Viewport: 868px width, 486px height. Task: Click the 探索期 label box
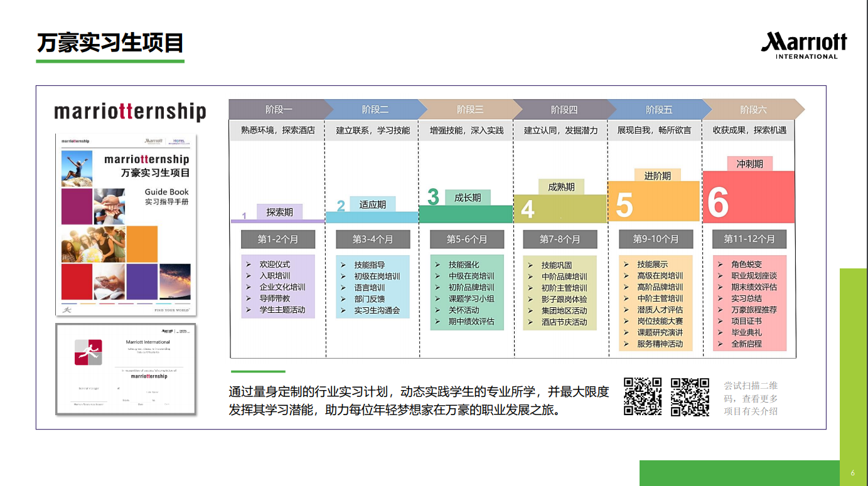click(x=279, y=212)
